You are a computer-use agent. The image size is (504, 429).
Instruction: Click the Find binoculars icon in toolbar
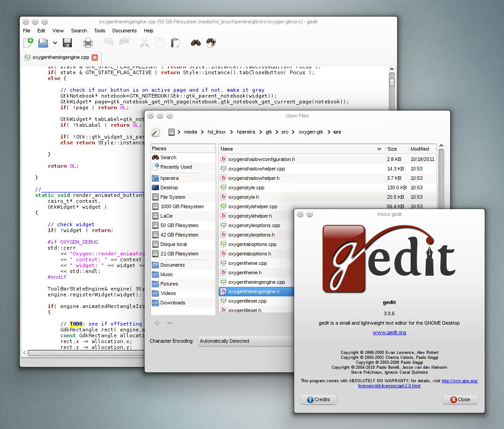196,42
